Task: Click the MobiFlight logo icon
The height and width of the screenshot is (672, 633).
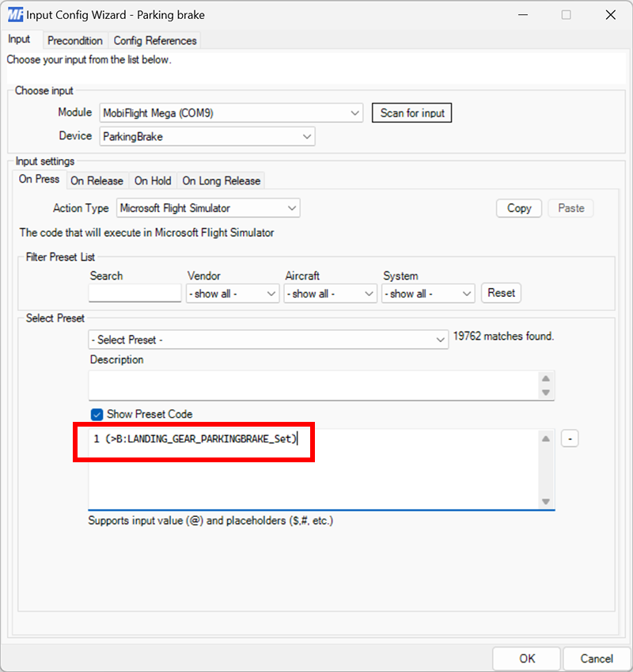Action: (13, 14)
